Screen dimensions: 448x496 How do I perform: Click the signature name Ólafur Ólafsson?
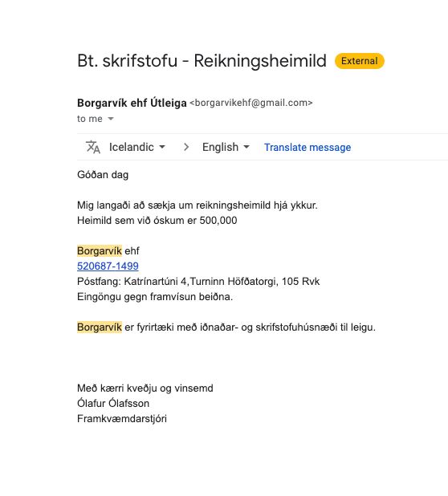click(113, 404)
